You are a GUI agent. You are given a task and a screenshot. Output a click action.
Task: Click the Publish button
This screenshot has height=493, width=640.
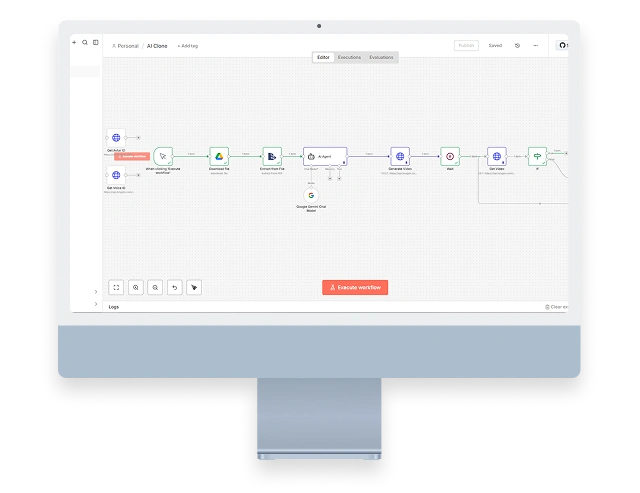tap(466, 45)
